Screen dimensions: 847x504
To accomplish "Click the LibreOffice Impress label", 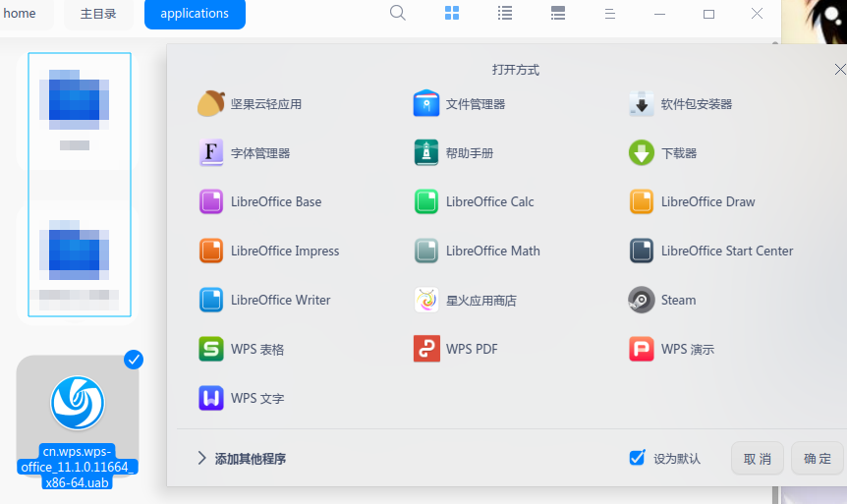I will 285,252.
